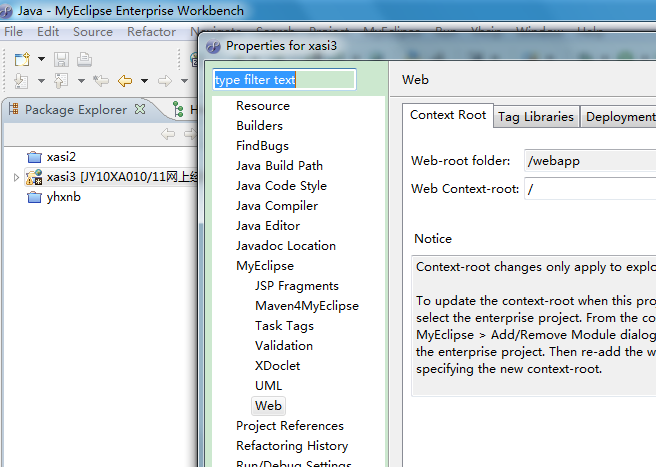The image size is (656, 467).
Task: Select Task Tags properties page
Action: coord(284,326)
